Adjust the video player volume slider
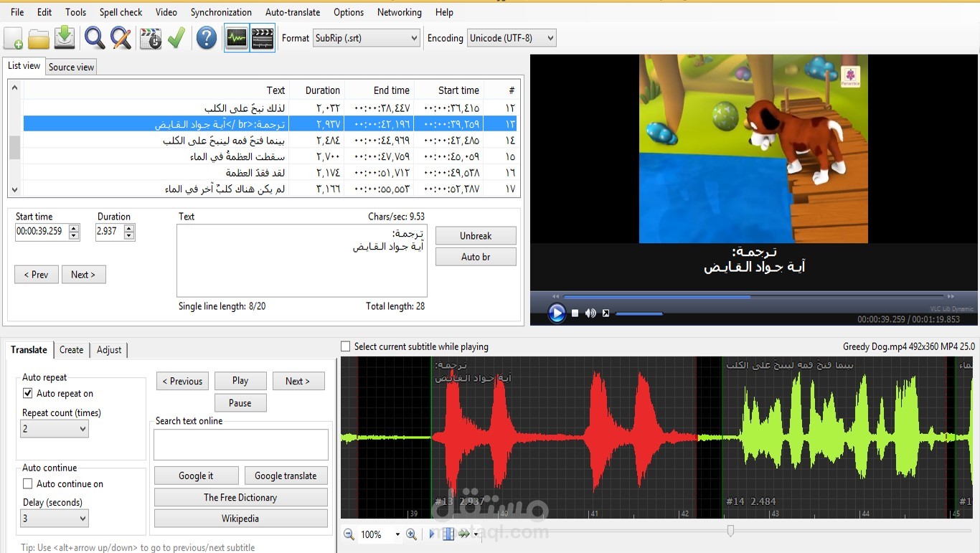This screenshot has width=980, height=553. (x=639, y=313)
